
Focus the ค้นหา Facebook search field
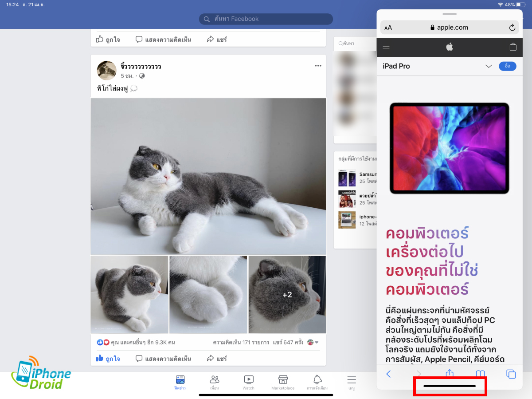pyautogui.click(x=266, y=19)
